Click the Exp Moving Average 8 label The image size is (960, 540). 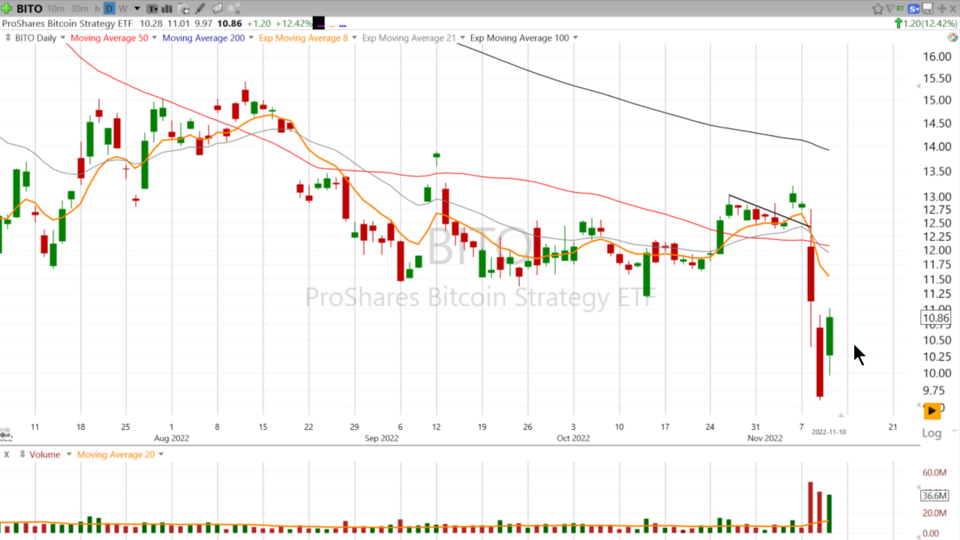303,38
